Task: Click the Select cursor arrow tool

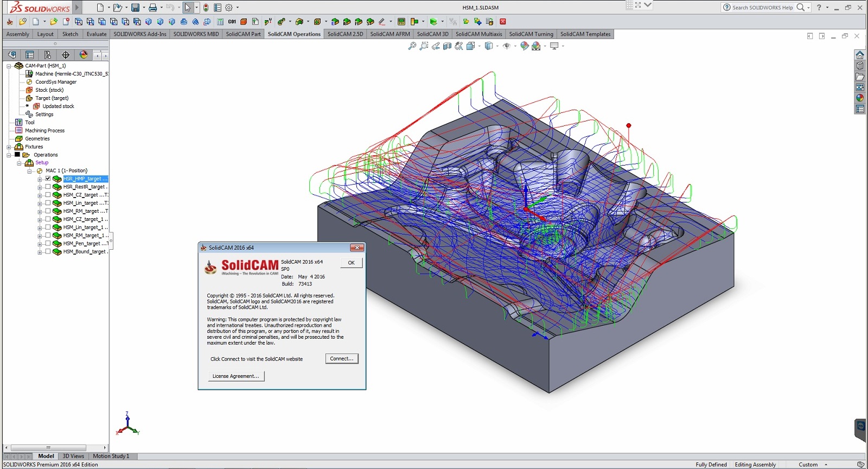Action: (x=188, y=8)
